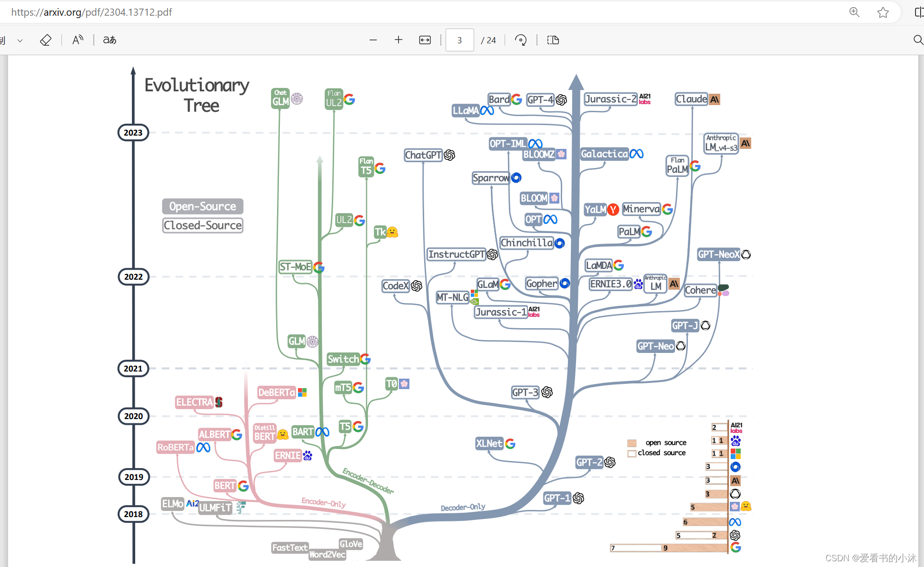Open PDF search magnifier icon
Screen dimensions: 924x567
point(918,40)
